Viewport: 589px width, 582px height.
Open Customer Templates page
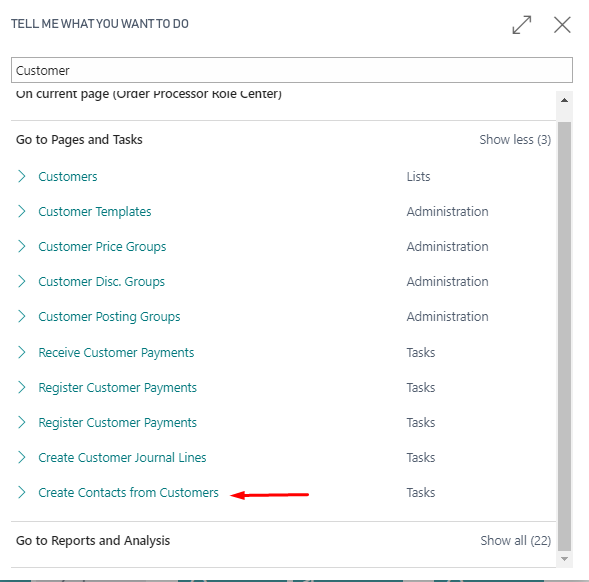(x=95, y=212)
